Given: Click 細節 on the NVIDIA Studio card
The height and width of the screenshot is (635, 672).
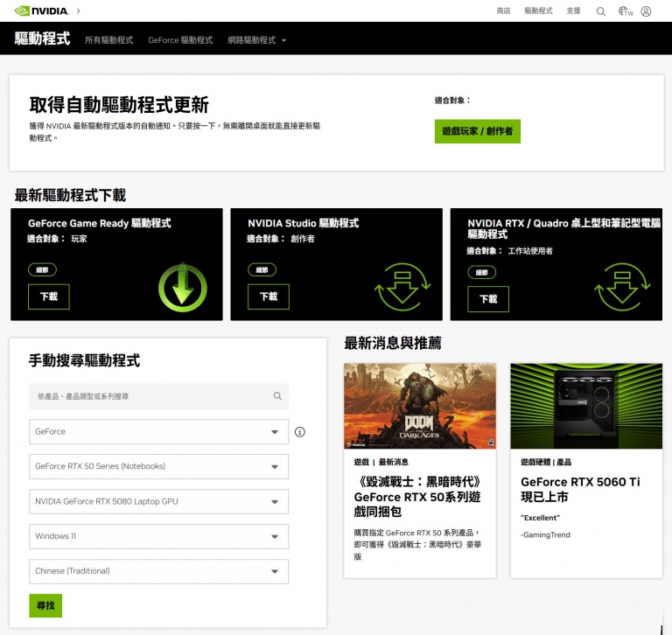Looking at the screenshot, I should tap(262, 270).
